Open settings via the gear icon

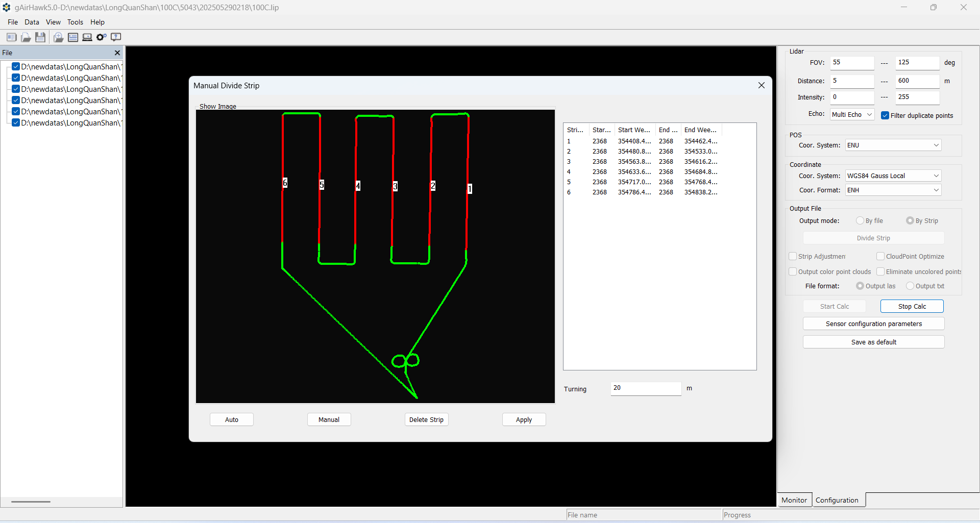pos(101,37)
